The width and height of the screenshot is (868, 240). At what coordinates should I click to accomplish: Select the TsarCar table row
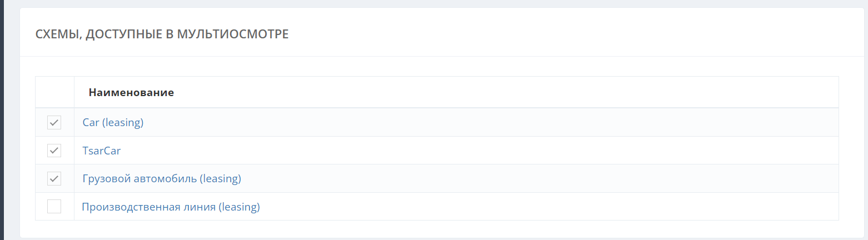(445, 151)
